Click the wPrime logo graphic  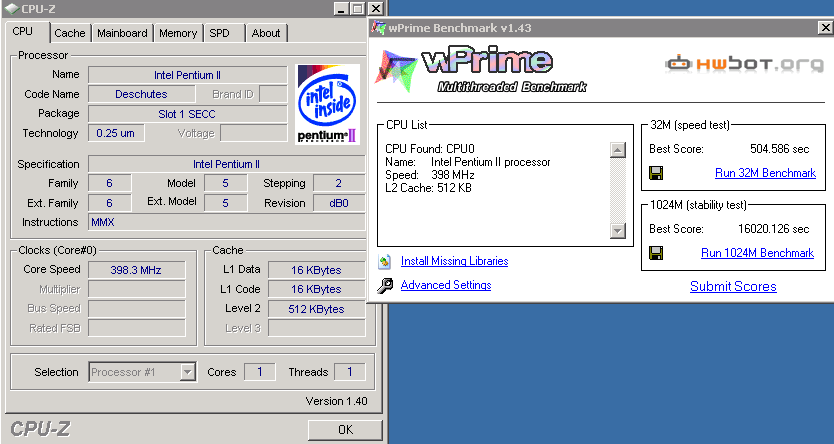(482, 71)
